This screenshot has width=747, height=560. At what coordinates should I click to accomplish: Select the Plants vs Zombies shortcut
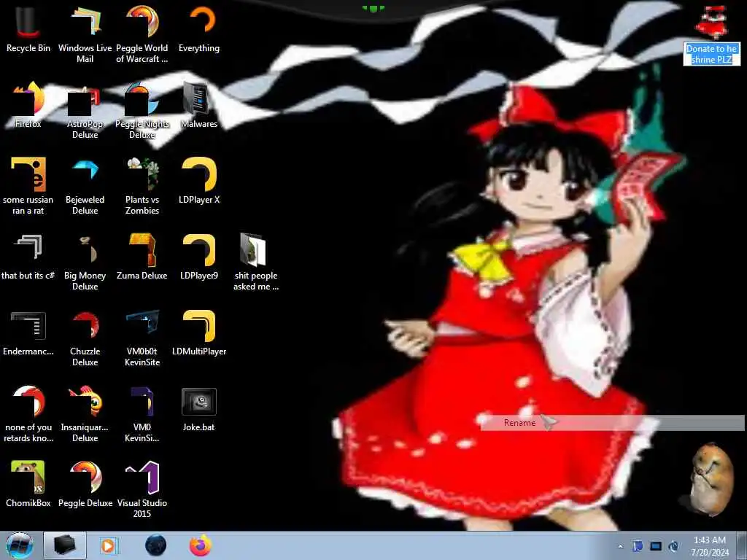(x=142, y=186)
